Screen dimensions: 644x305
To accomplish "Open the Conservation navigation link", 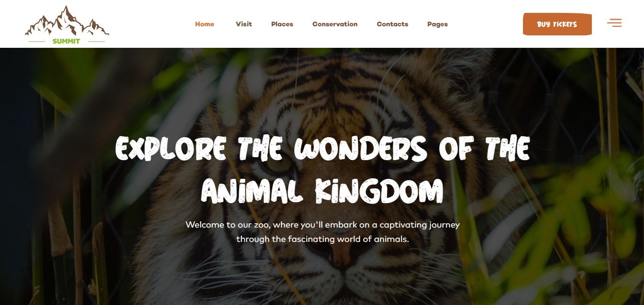I will (x=335, y=24).
